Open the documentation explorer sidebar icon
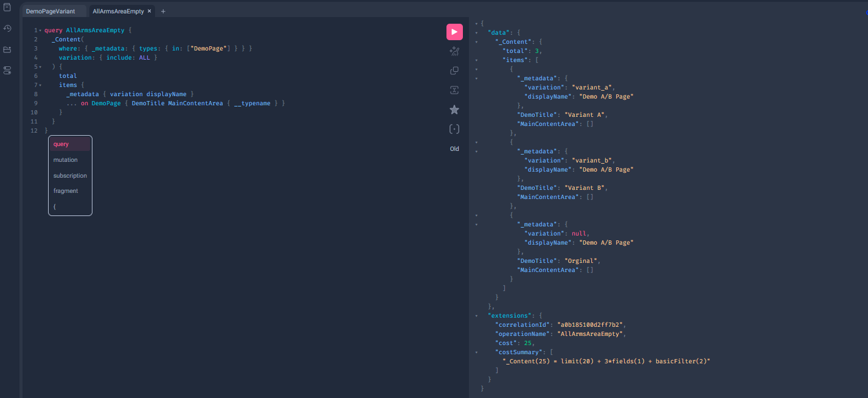Image resolution: width=868 pixels, height=398 pixels. (7, 7)
